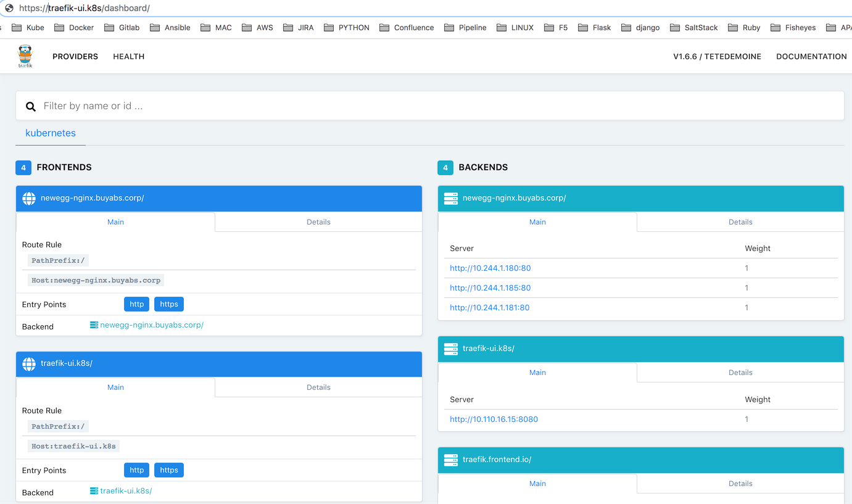852x504 pixels.
Task: Open the Fisheyes bookmark folder
Action: [x=793, y=28]
